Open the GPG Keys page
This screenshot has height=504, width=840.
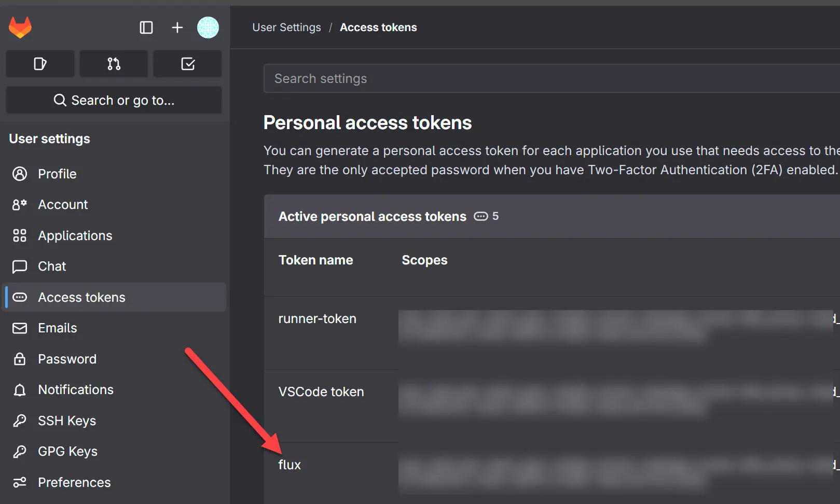67,452
